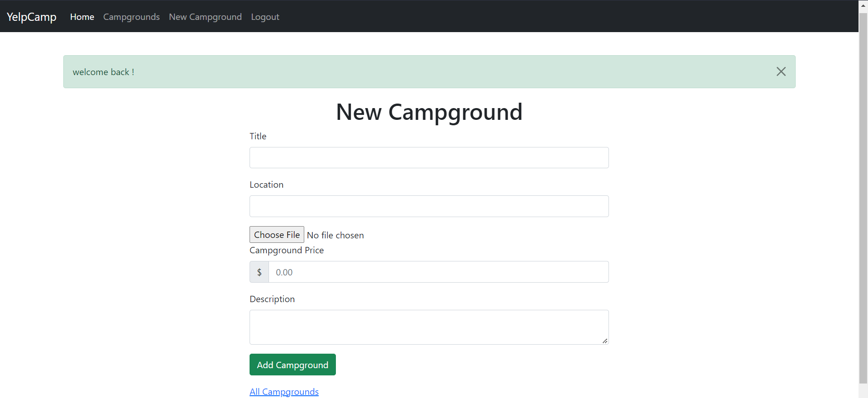Image resolution: width=868 pixels, height=398 pixels.
Task: Open the YelpCamp brand link
Action: pyautogui.click(x=32, y=17)
